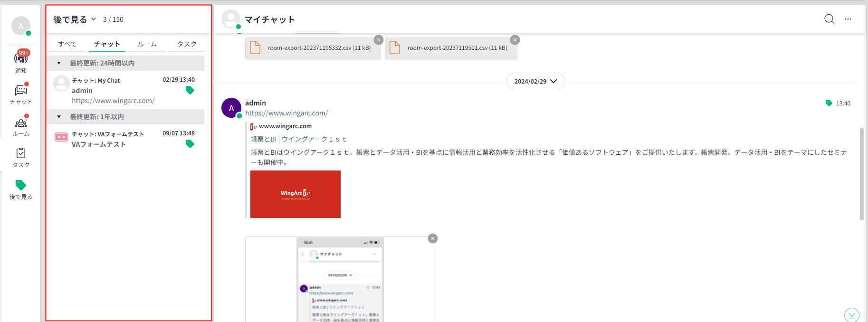
Task: Open the user avatar in sidebar
Action: click(21, 26)
